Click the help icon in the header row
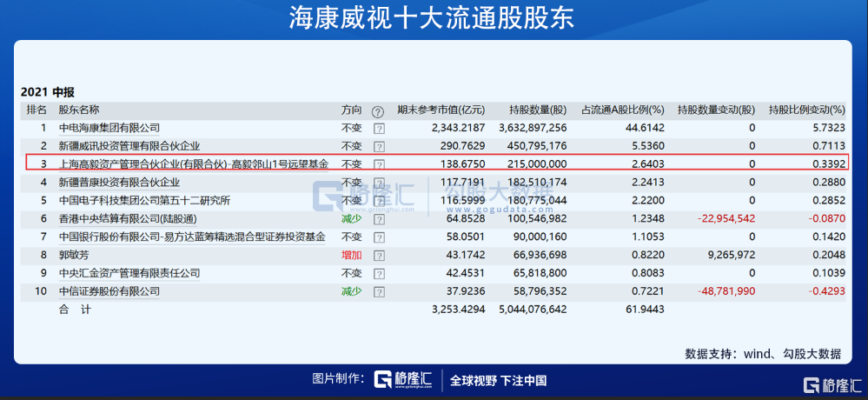The height and width of the screenshot is (400, 868). (x=378, y=112)
